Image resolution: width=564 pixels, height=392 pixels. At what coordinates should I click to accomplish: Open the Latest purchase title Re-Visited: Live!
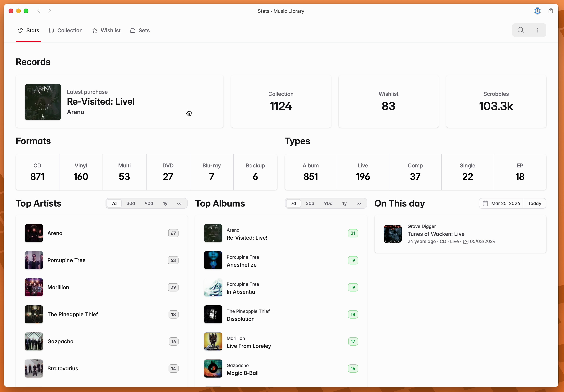point(101,101)
